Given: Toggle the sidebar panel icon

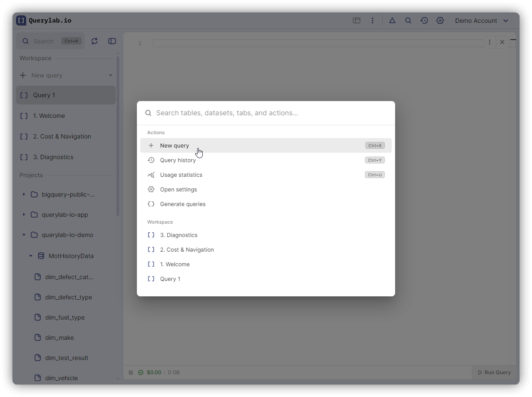Looking at the screenshot, I should tap(112, 41).
